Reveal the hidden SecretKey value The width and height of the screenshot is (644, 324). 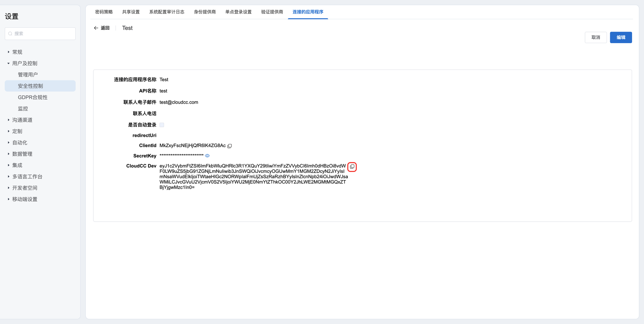[207, 156]
